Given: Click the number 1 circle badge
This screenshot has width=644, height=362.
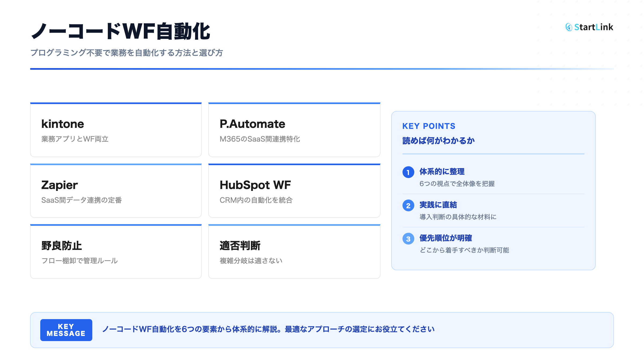Looking at the screenshot, I should pos(408,172).
